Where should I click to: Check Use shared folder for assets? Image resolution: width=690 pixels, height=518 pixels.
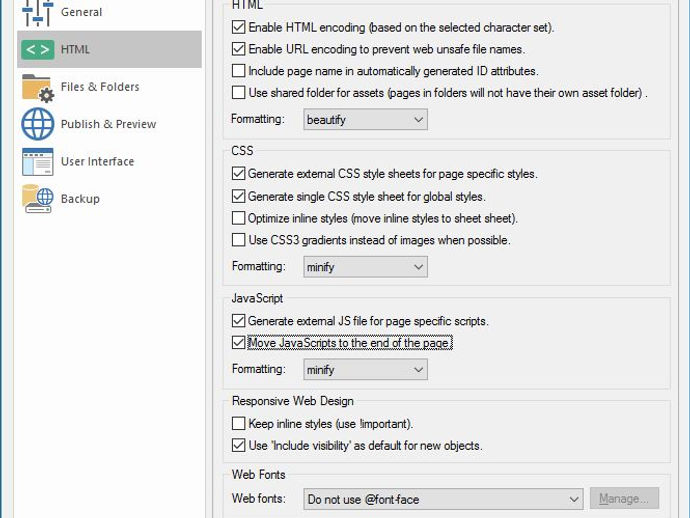[239, 92]
